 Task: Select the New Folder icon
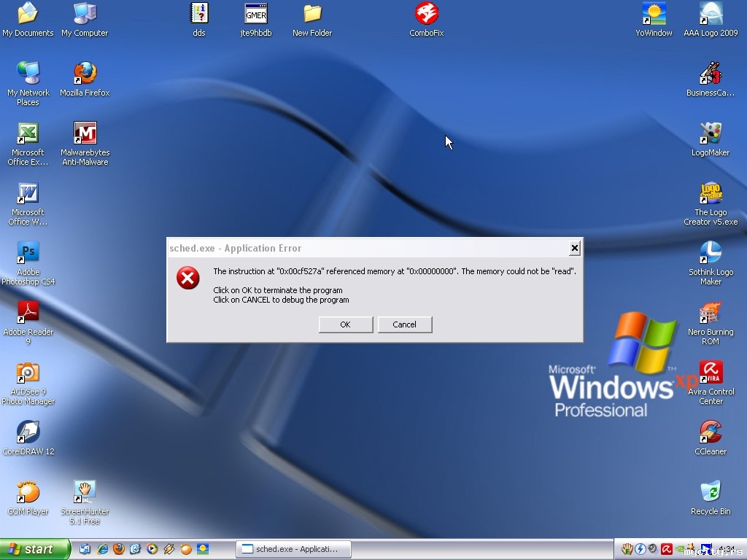click(312, 20)
